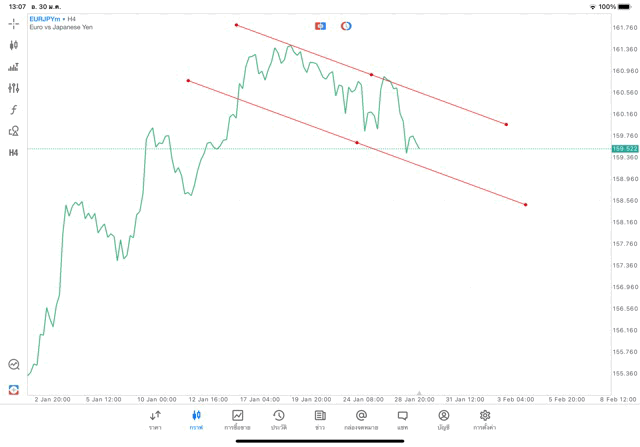
Task: Tap the 159.522 current price label
Action: pyautogui.click(x=624, y=149)
